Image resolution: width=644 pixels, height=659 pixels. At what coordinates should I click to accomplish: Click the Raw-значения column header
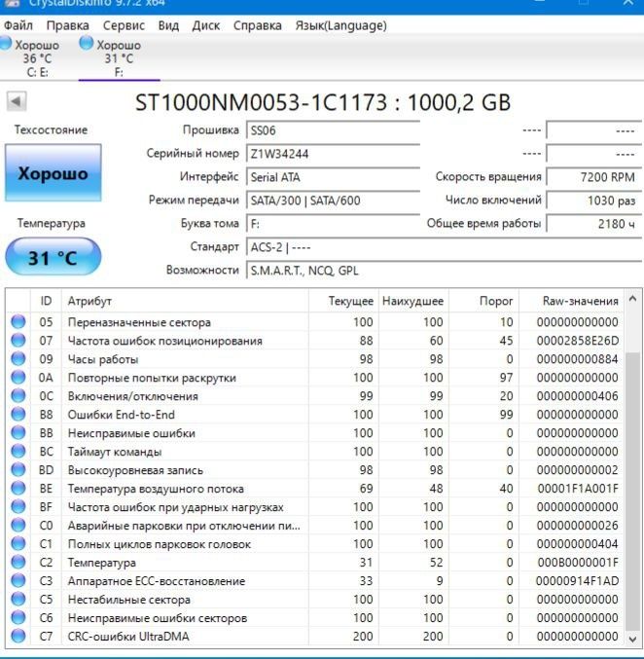click(571, 301)
